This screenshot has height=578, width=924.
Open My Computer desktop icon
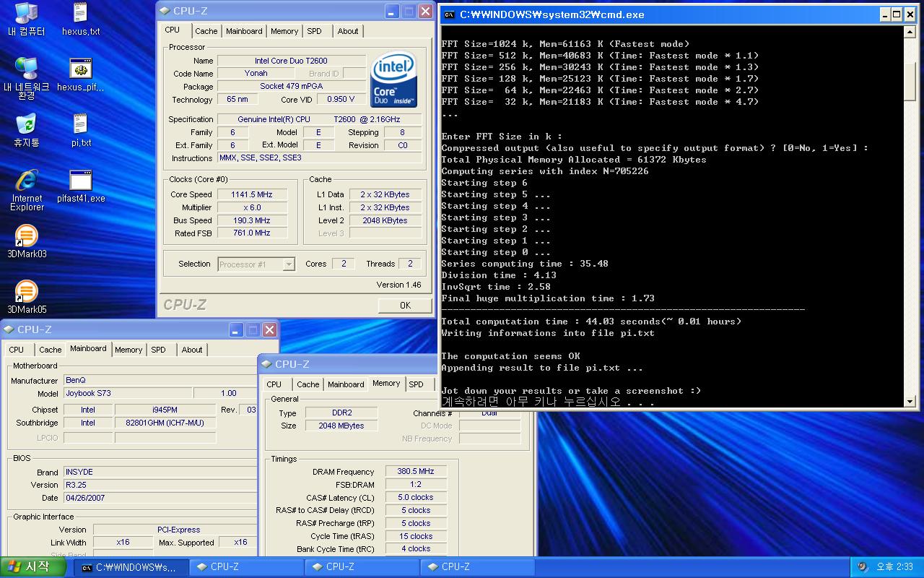(26, 20)
